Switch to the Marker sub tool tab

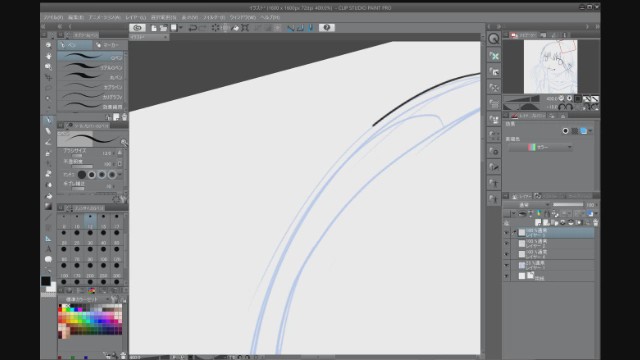(107, 45)
